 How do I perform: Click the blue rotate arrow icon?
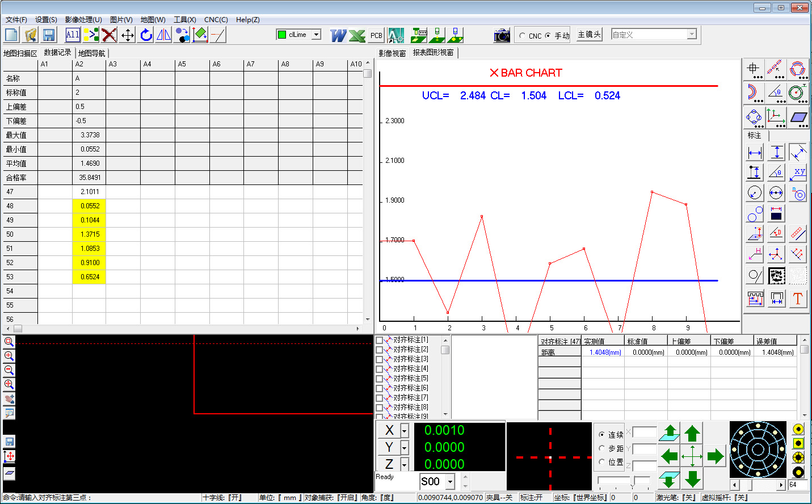tap(146, 35)
